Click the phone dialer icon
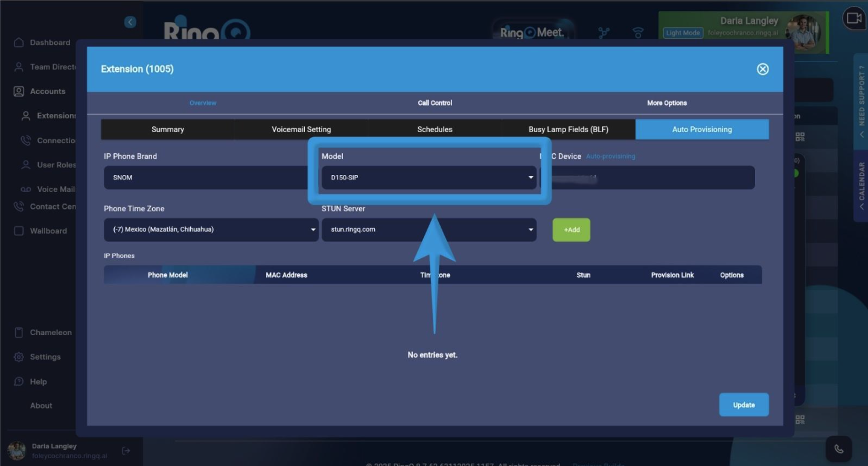 838,449
